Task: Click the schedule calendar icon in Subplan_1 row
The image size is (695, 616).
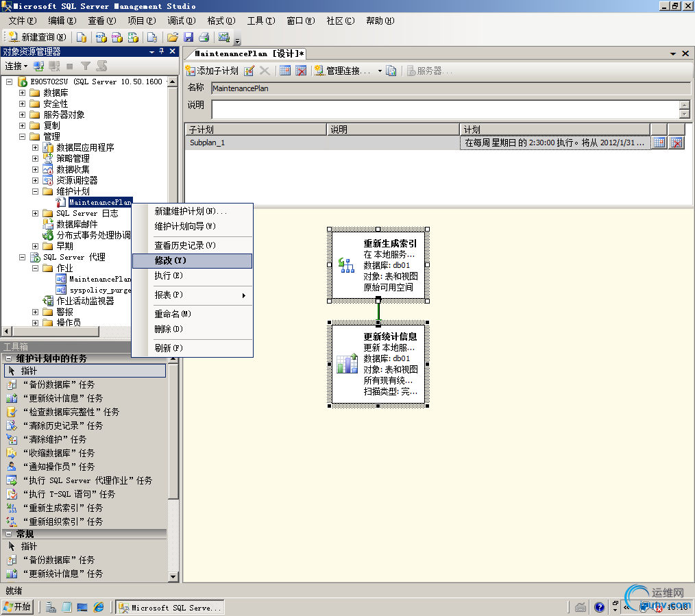Action: pyautogui.click(x=659, y=143)
